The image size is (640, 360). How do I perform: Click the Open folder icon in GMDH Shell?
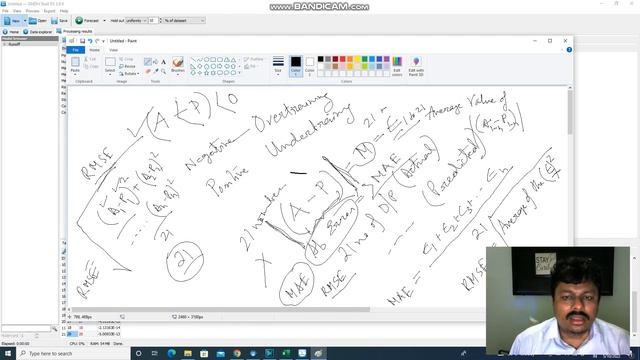(x=33, y=20)
